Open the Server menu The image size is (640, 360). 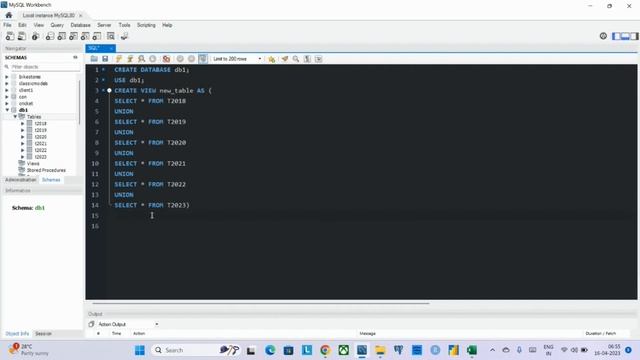pyautogui.click(x=104, y=25)
